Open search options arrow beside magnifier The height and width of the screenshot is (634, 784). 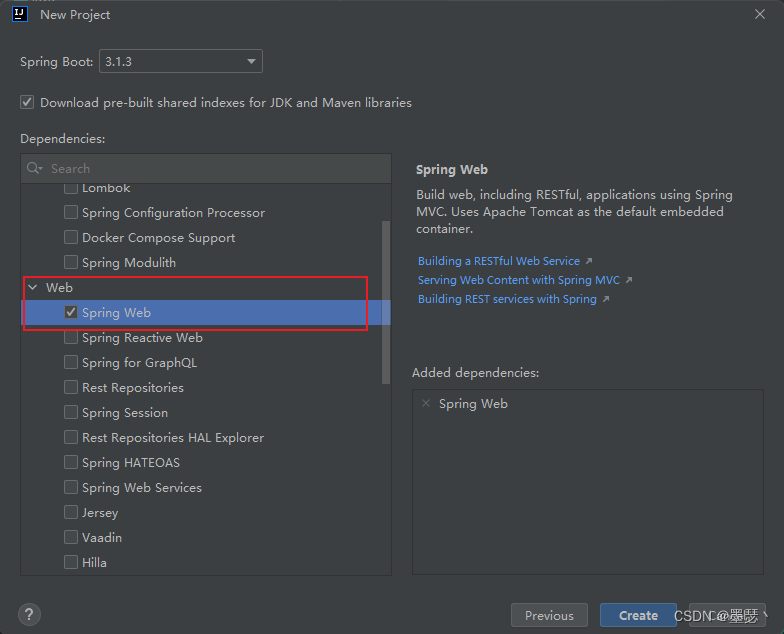tap(40, 168)
